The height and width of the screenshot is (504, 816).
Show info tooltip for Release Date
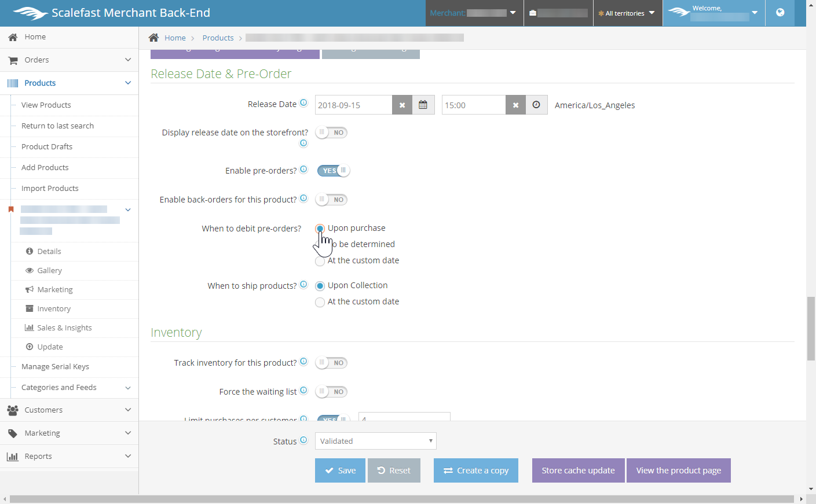coord(303,103)
